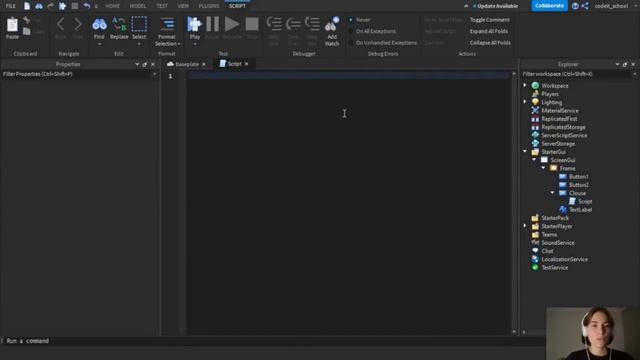This screenshot has height=360, width=640.
Task: Click the Replace tool icon
Action: tap(119, 24)
